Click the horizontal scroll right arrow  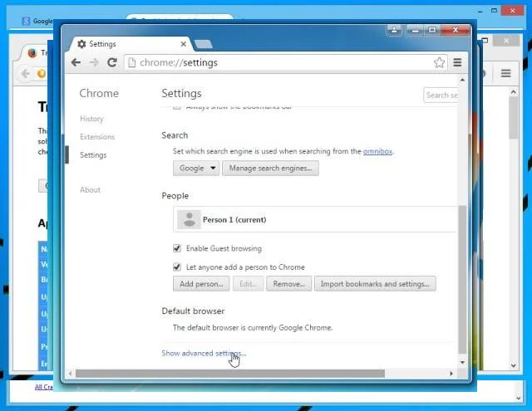tap(451, 374)
